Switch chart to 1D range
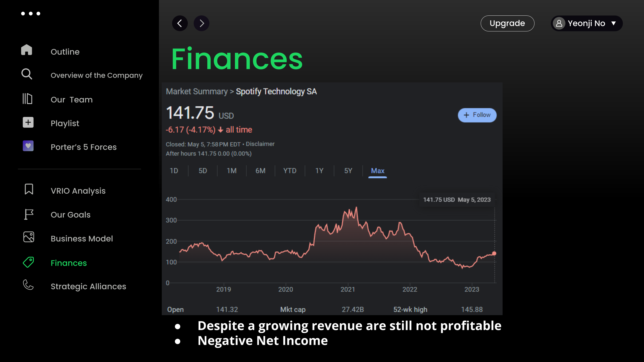Image resolution: width=644 pixels, height=362 pixels. pos(174,171)
